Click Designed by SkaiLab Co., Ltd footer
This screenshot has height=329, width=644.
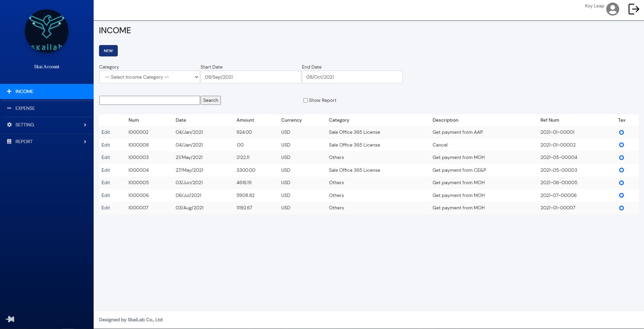point(131,320)
